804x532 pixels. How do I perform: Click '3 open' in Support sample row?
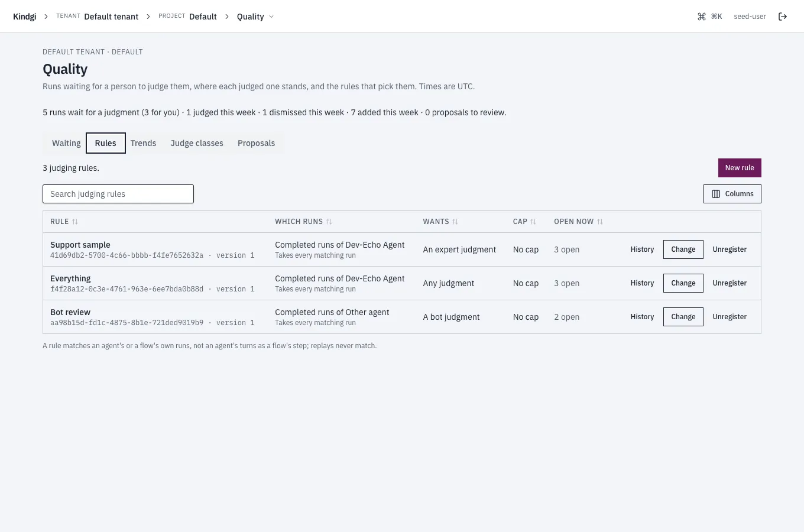[x=566, y=249]
